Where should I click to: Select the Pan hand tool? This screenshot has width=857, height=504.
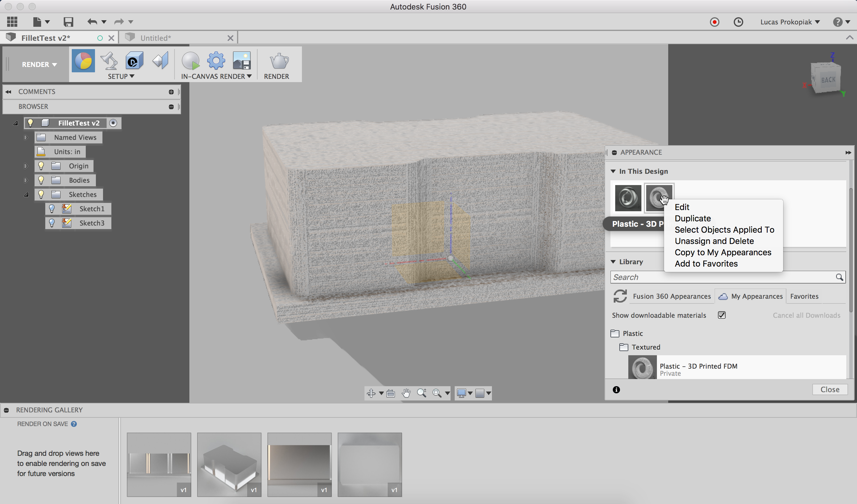tap(406, 393)
